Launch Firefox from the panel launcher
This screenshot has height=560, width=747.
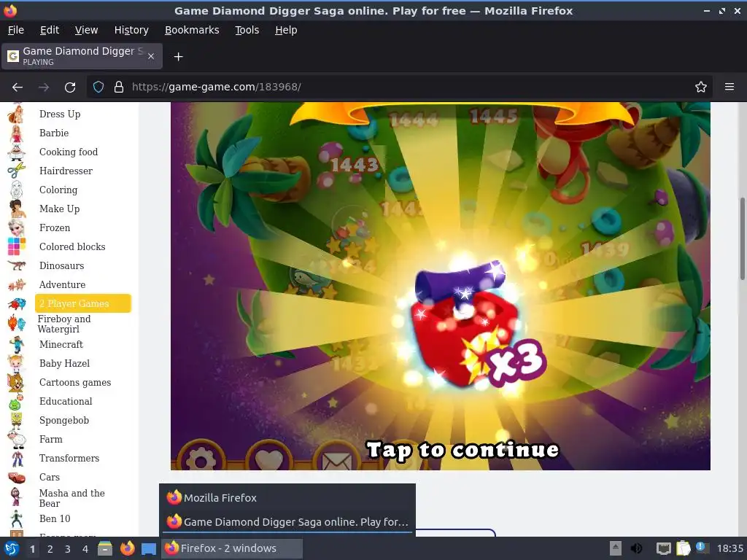(x=127, y=548)
